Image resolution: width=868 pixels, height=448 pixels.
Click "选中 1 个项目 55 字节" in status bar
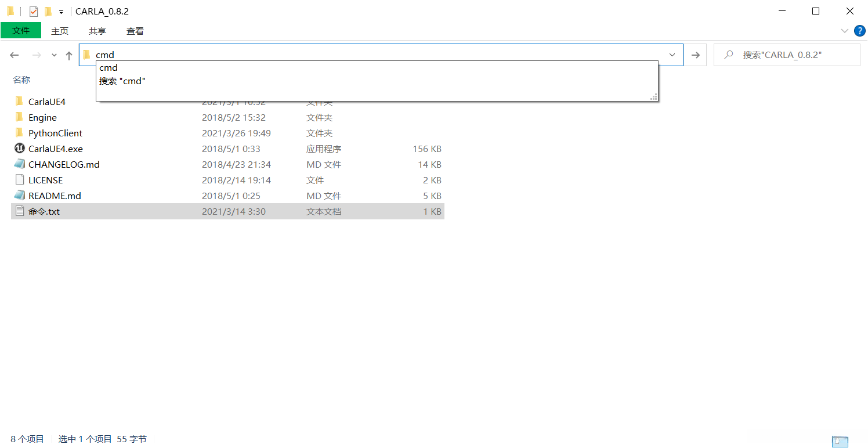(103, 439)
